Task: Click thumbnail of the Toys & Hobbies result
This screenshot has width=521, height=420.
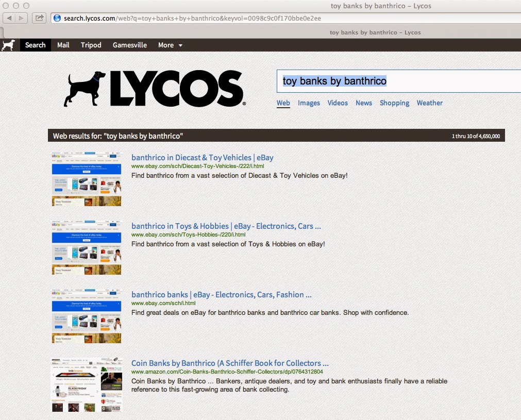Action: point(87,247)
